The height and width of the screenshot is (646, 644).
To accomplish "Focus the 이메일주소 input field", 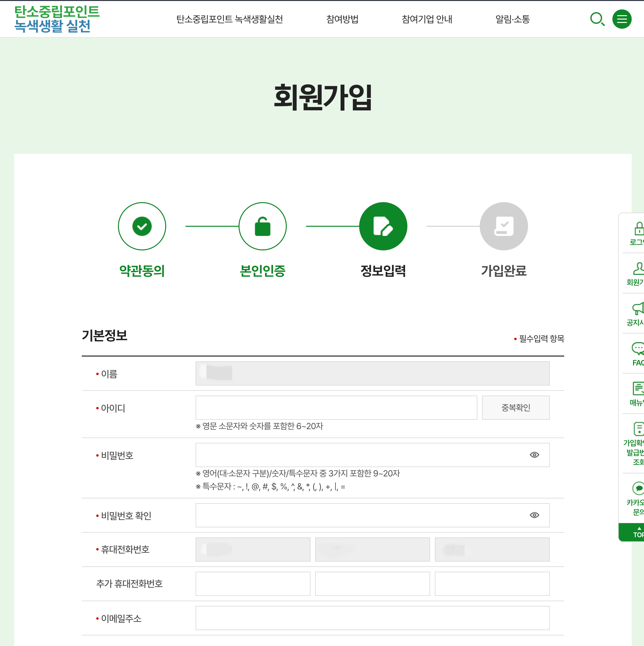I will pyautogui.click(x=372, y=618).
